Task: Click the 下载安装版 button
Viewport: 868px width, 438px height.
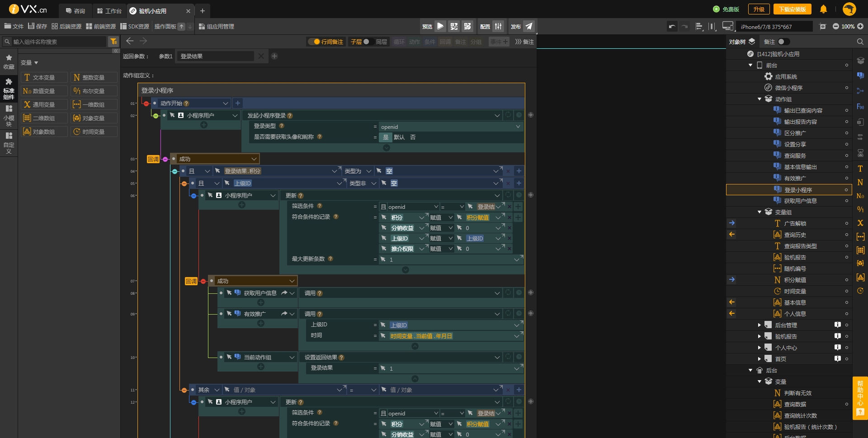Action: (x=792, y=9)
